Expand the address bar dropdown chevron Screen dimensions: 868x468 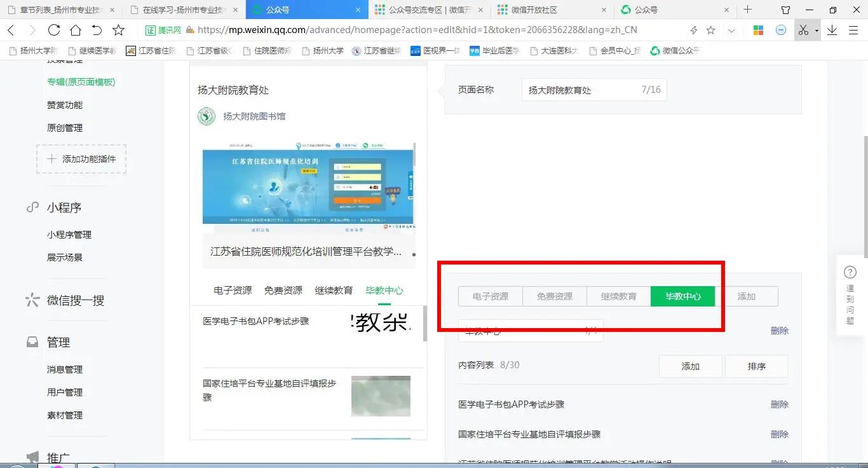731,30
